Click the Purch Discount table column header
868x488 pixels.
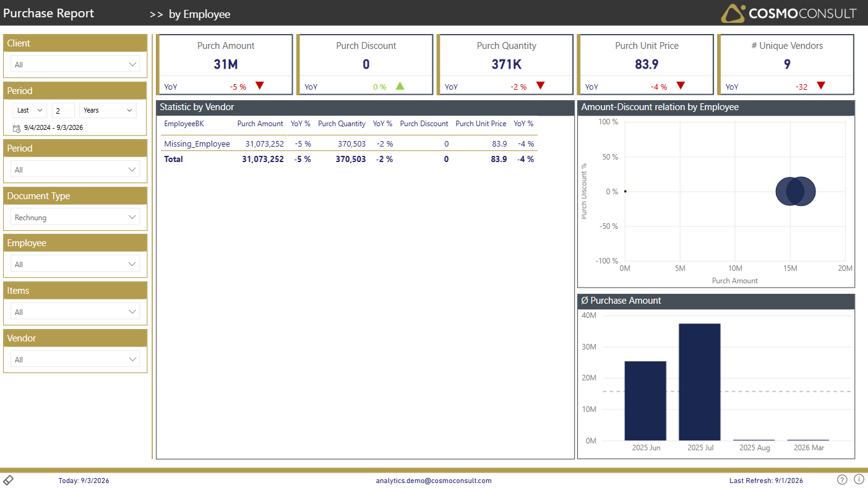click(424, 124)
